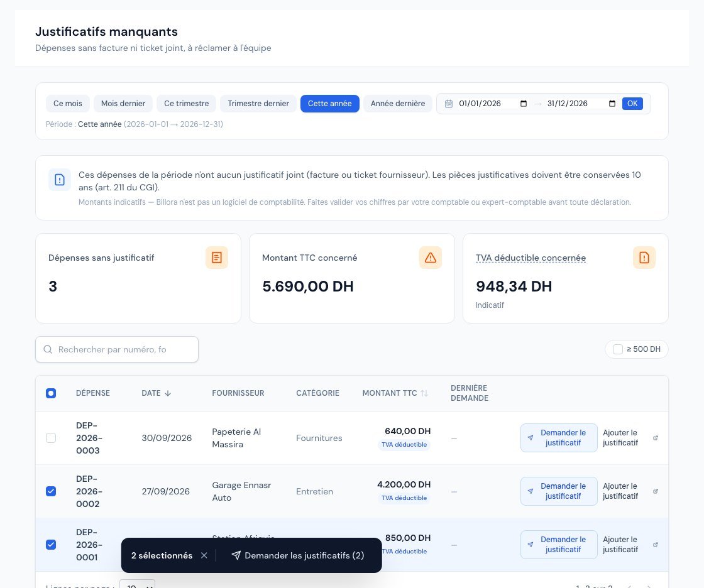Click Ajouter le justificatif for DEP-2026-0001
Viewport: 704px width, 588px height.
[620, 545]
